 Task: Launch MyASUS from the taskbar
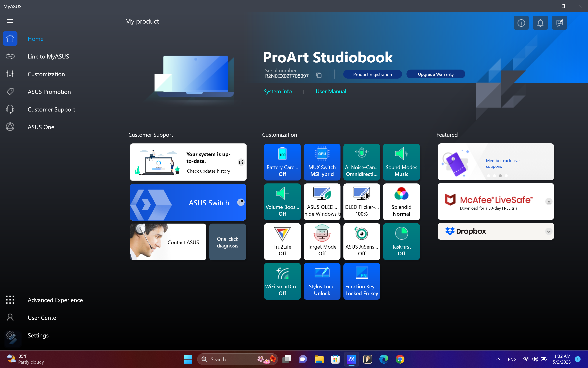[x=351, y=359]
